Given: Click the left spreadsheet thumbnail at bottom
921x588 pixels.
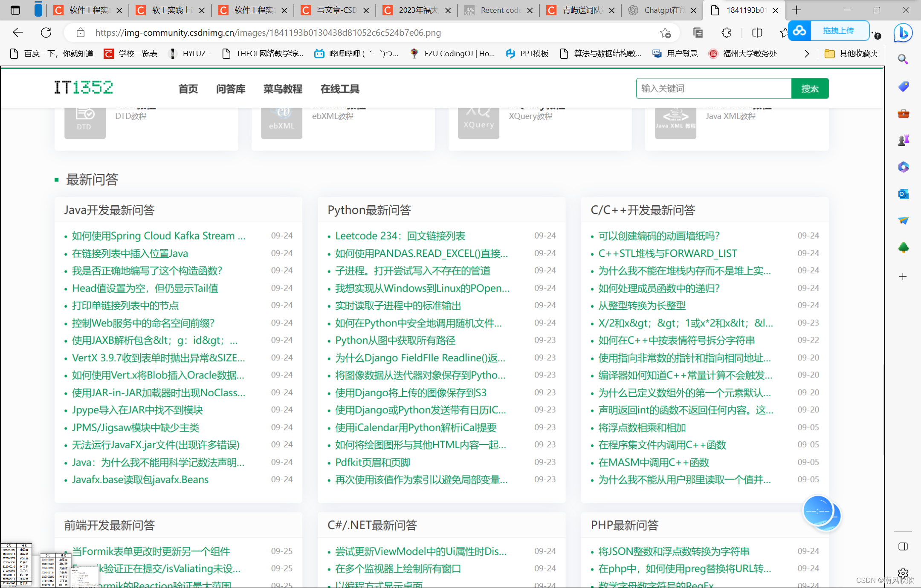Looking at the screenshot, I should [x=17, y=564].
